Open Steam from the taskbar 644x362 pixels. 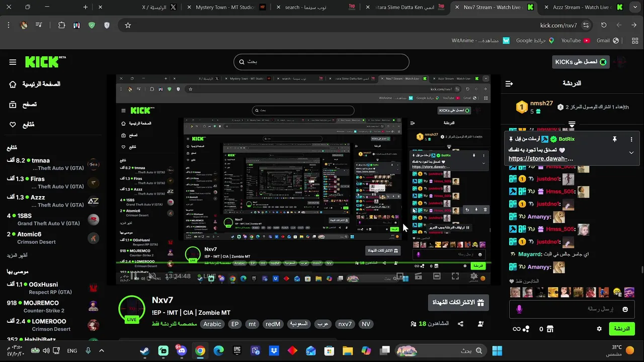click(145, 350)
